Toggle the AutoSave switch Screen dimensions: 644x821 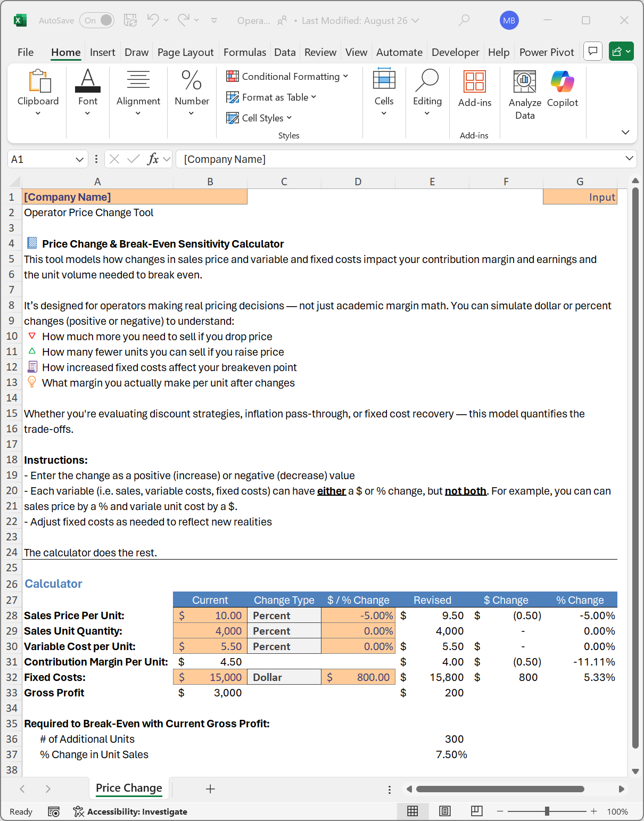[x=97, y=20]
